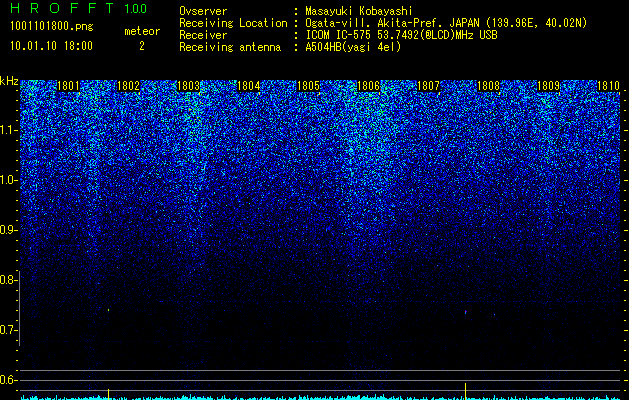Click the 1801 time marker
The image size is (629, 400).
pyautogui.click(x=68, y=86)
